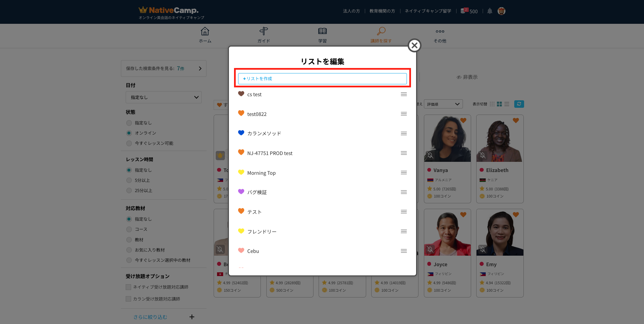Open the その他 menu

(x=440, y=35)
